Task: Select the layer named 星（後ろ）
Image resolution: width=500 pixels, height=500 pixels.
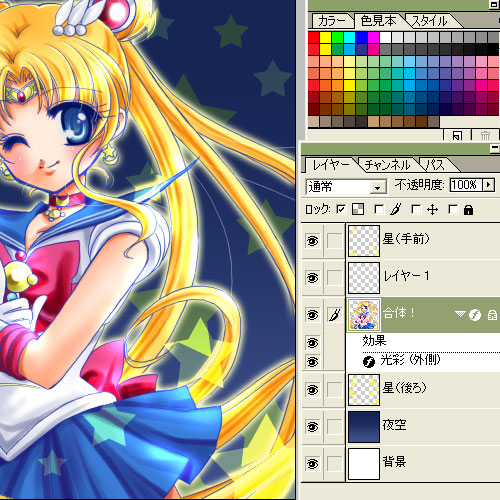Action: coord(405,388)
